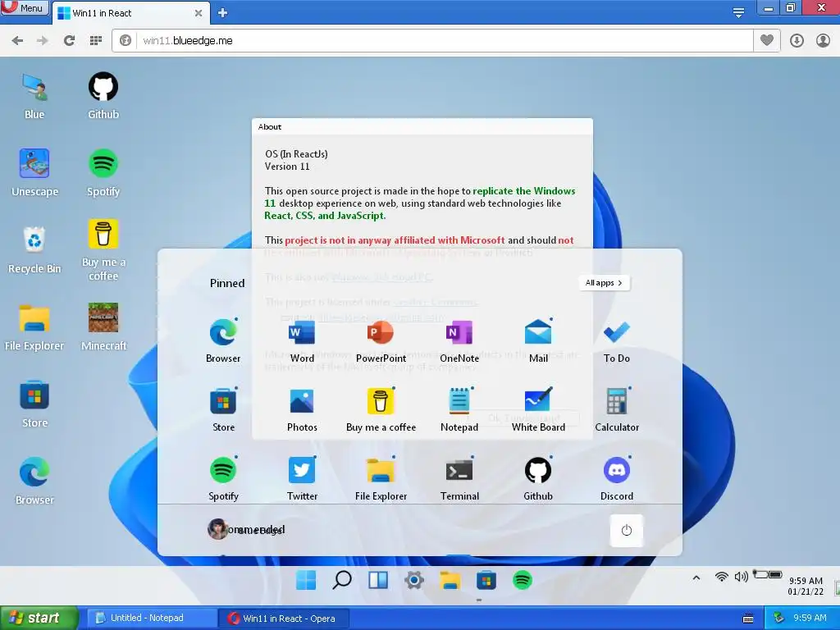Image resolution: width=840 pixels, height=630 pixels.
Task: Open the Github desktop shortcut
Action: pos(103,97)
